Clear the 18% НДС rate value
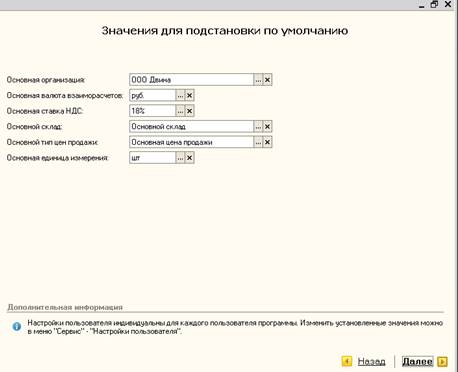Screen dimensions: 458x372 [x=189, y=111]
